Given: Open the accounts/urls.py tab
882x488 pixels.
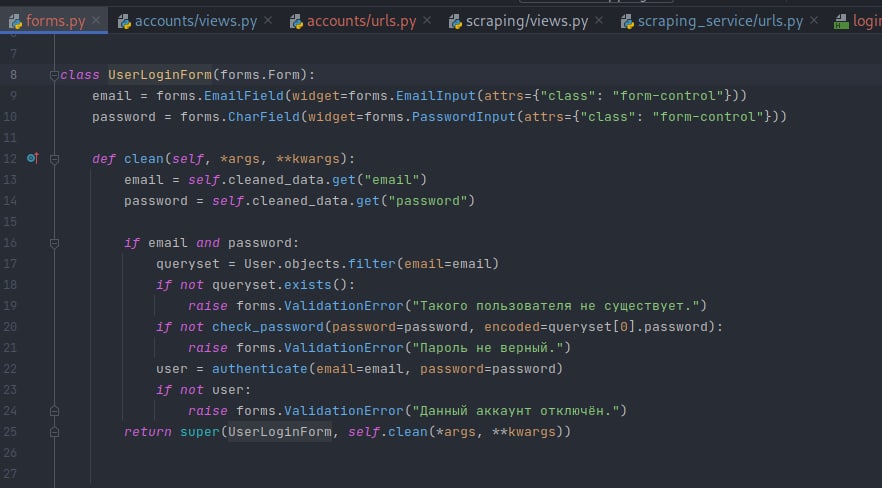Looking at the screenshot, I should point(361,21).
